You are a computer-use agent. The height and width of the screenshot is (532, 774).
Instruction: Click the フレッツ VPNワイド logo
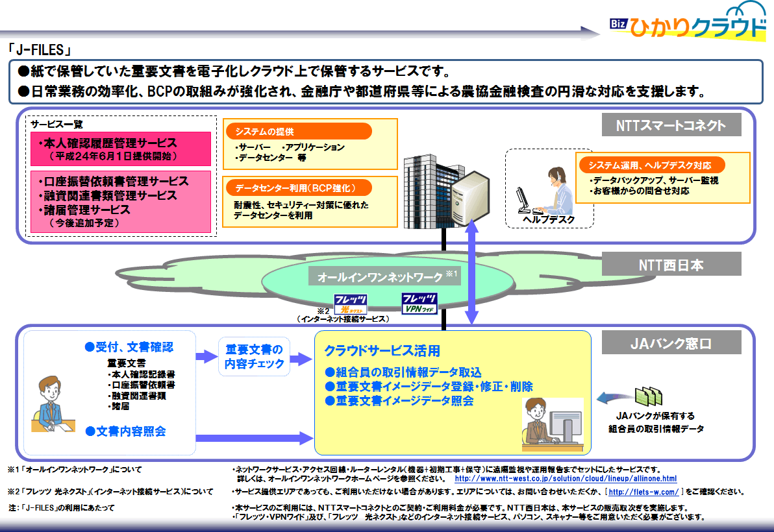coord(419,303)
